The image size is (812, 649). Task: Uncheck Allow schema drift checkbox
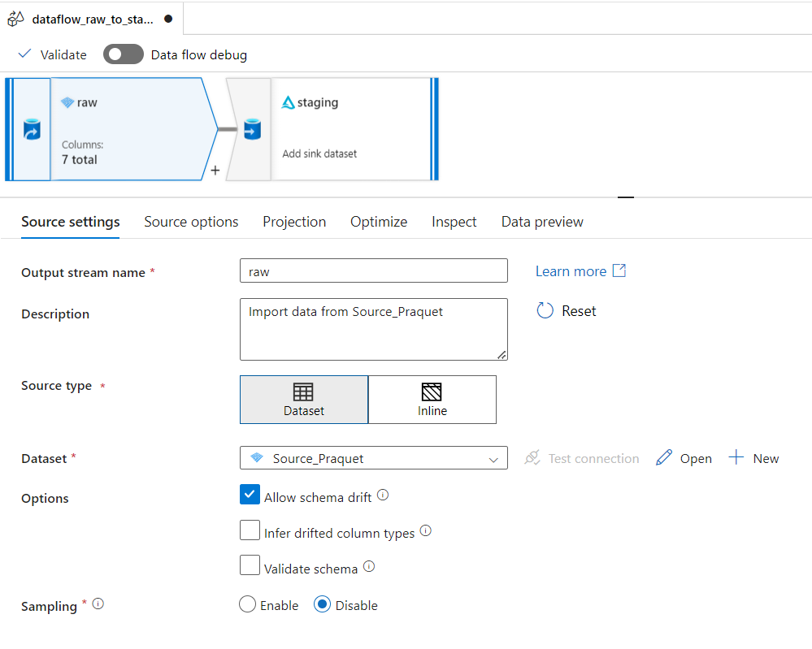[250, 495]
